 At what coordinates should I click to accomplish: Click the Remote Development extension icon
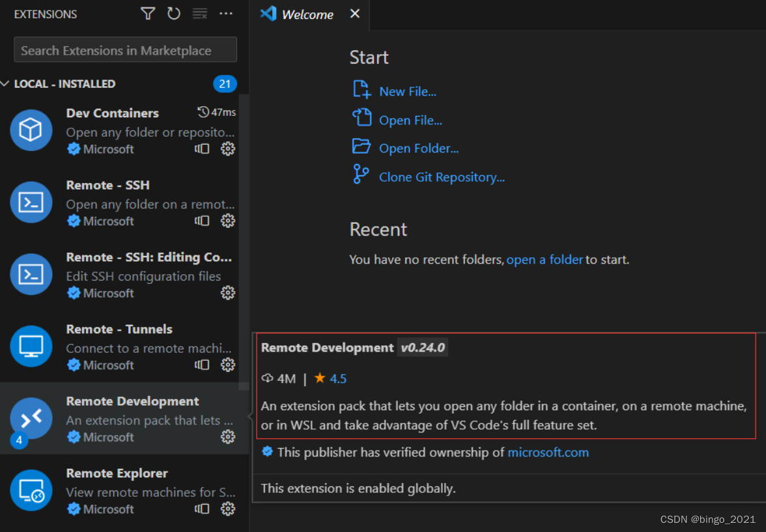tap(31, 417)
